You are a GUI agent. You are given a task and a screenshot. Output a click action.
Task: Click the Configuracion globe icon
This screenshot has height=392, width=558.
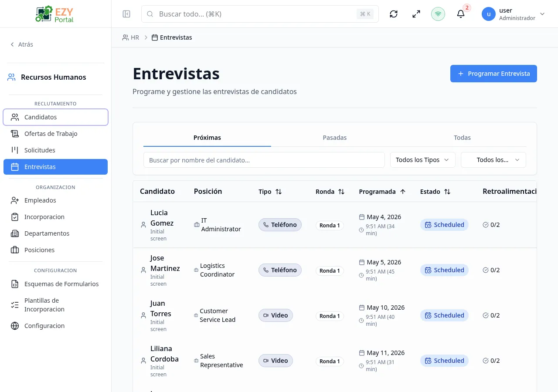(15, 326)
